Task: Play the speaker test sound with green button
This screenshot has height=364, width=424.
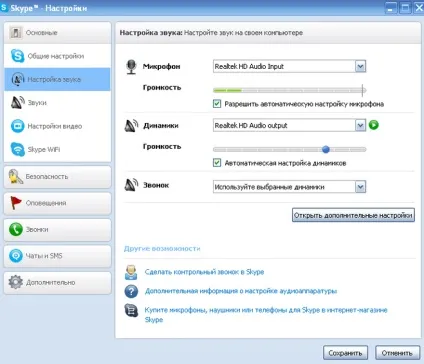Action: [374, 125]
